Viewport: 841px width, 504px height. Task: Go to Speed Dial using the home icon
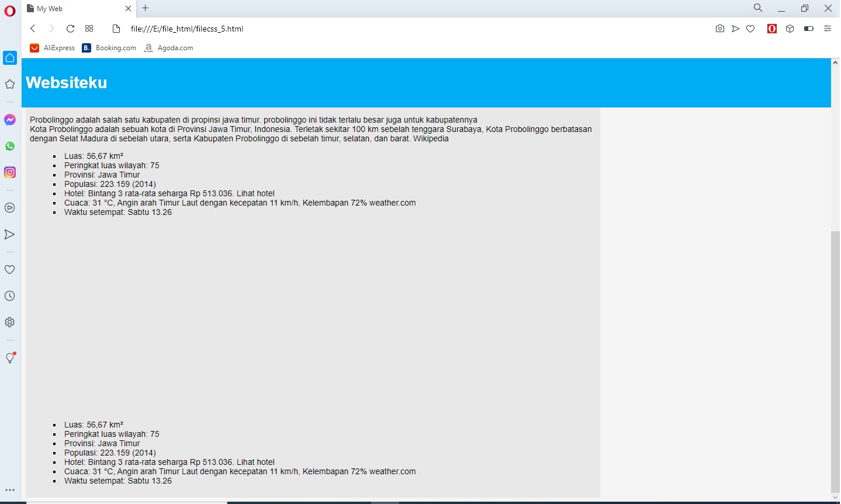9,58
